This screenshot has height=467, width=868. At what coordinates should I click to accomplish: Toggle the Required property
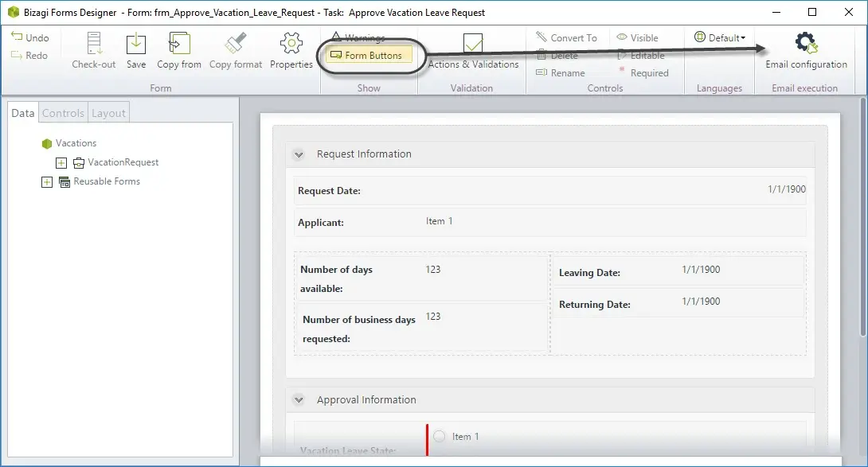coord(643,72)
